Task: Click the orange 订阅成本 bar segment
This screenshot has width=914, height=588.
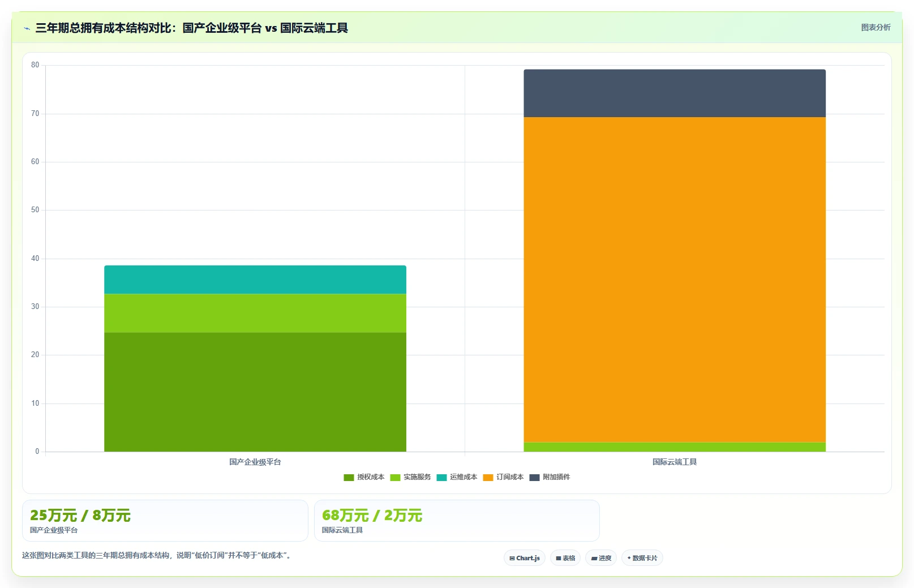Action: point(675,280)
